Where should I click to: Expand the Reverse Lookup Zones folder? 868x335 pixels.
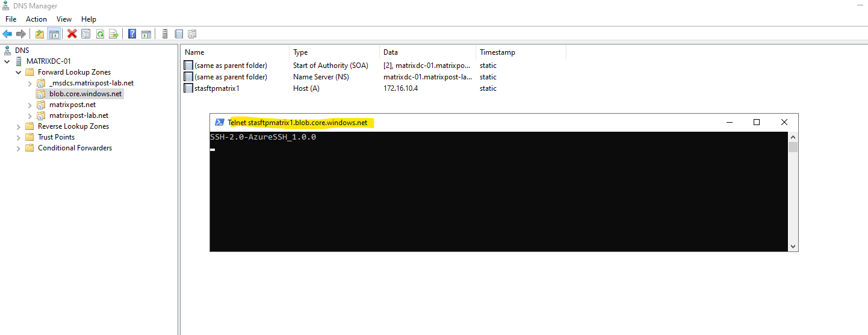(x=18, y=126)
